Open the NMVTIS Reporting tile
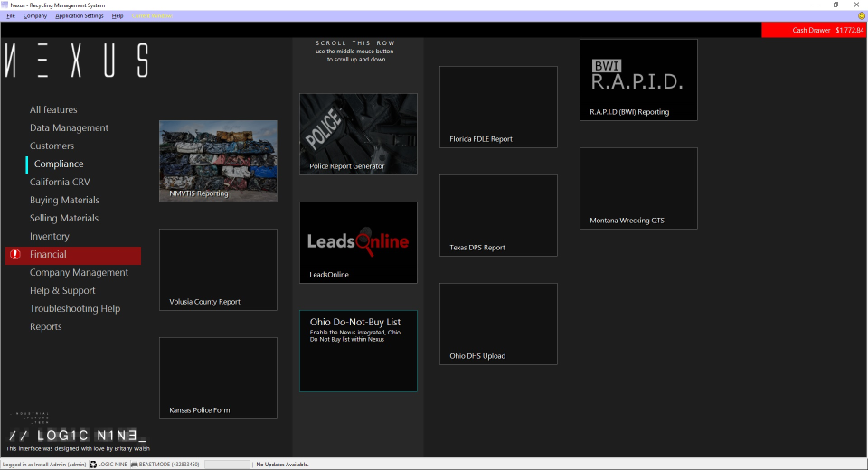Screen dimensions: 868x470 click(218, 161)
